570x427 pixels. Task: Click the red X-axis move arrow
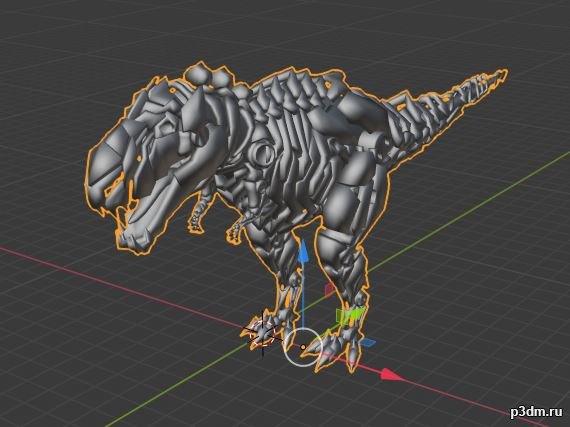click(x=392, y=375)
